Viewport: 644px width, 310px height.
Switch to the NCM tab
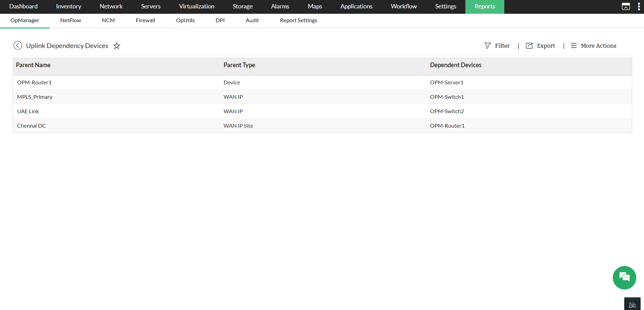pos(108,20)
